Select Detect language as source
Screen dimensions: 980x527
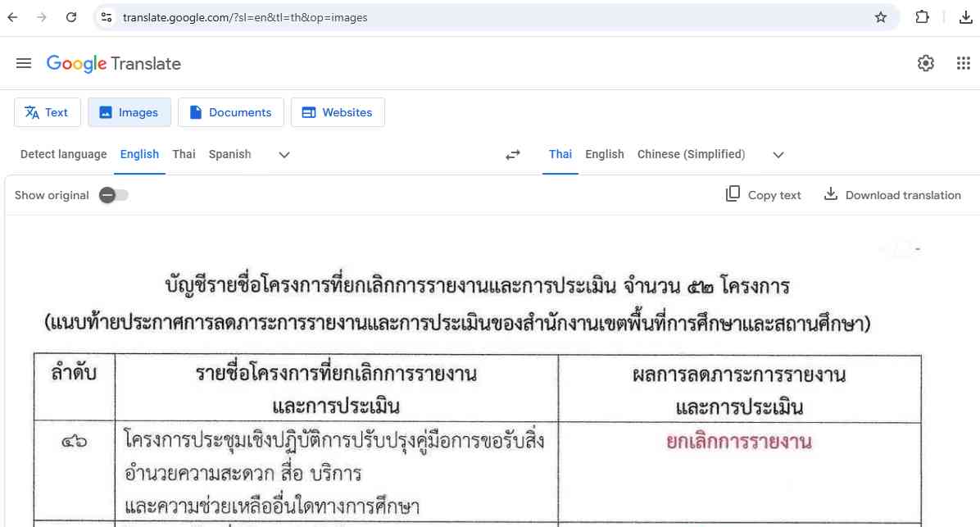[63, 154]
